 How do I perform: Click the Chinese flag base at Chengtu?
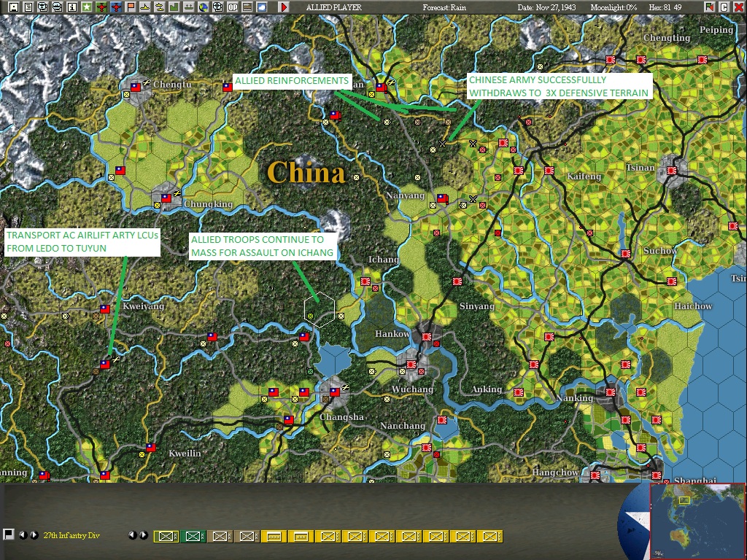coord(136,87)
